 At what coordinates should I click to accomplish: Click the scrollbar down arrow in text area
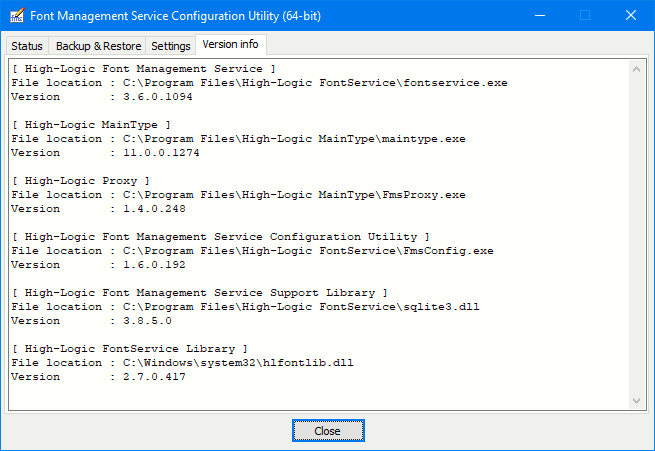coord(638,400)
